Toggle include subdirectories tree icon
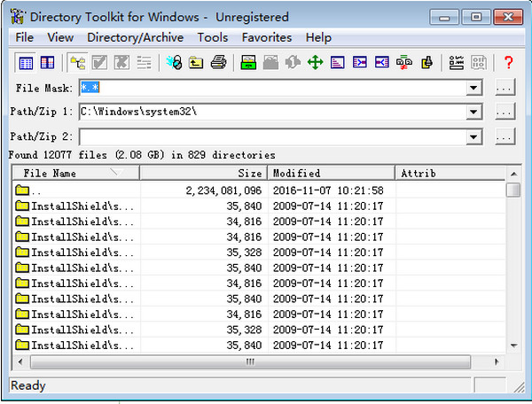 click(x=78, y=63)
